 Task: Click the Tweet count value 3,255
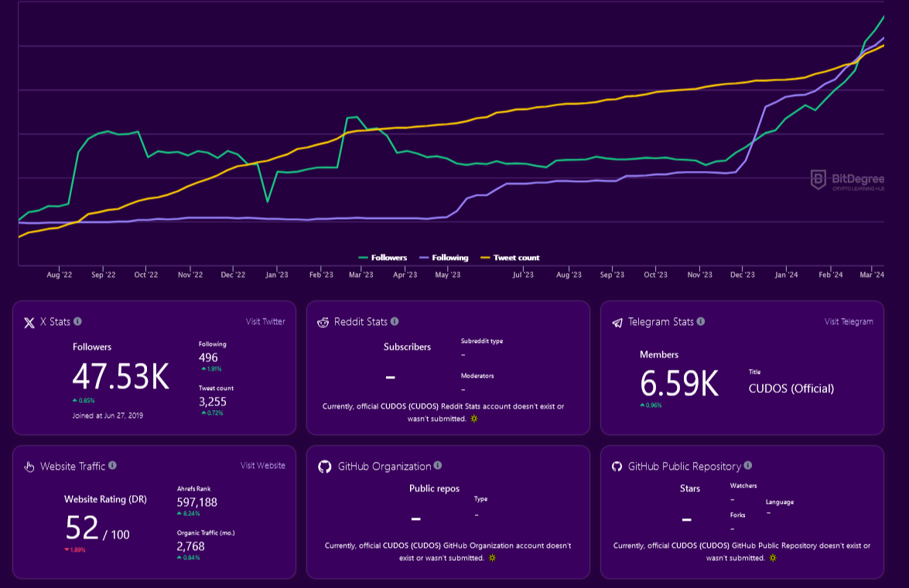click(213, 402)
